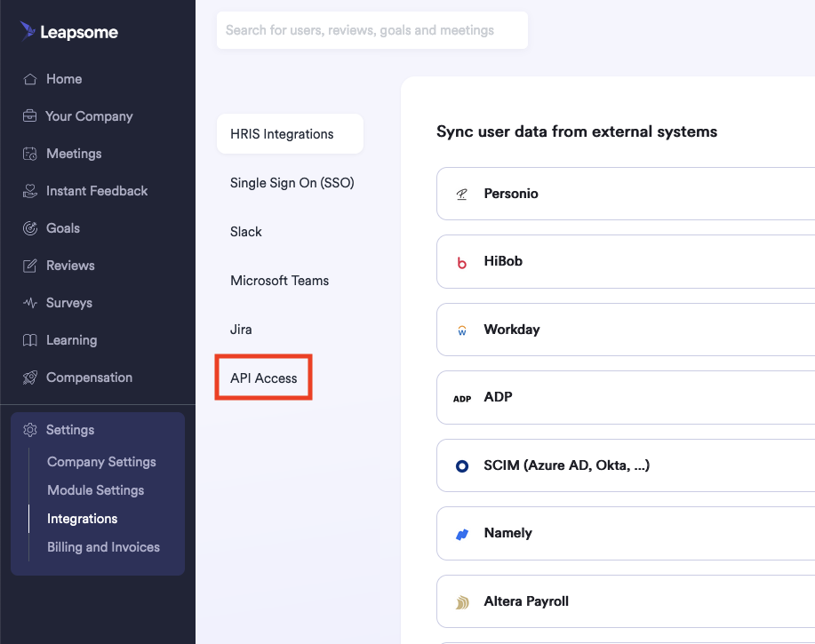Viewport: 815px width, 644px height.
Task: Open Instant Feedback section
Action: (x=94, y=190)
